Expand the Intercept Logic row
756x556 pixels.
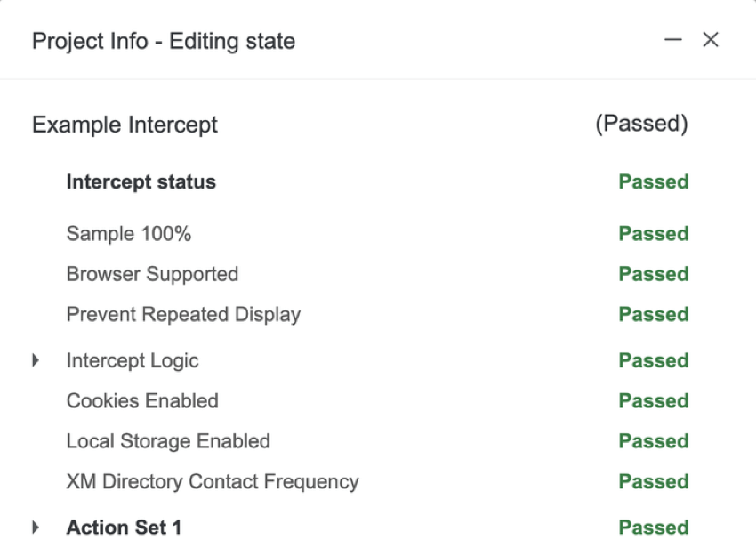click(36, 360)
